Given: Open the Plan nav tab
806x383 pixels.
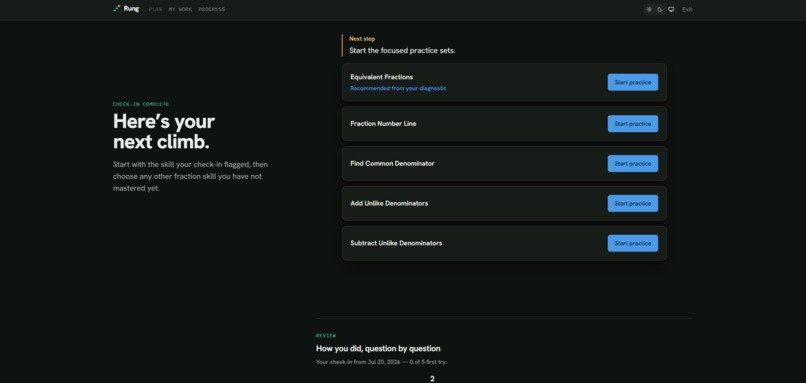Looking at the screenshot, I should 155,9.
